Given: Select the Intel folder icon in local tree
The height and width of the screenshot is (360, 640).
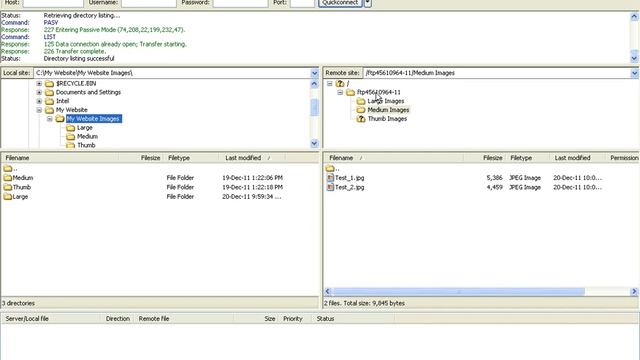Looking at the screenshot, I should tap(49, 101).
